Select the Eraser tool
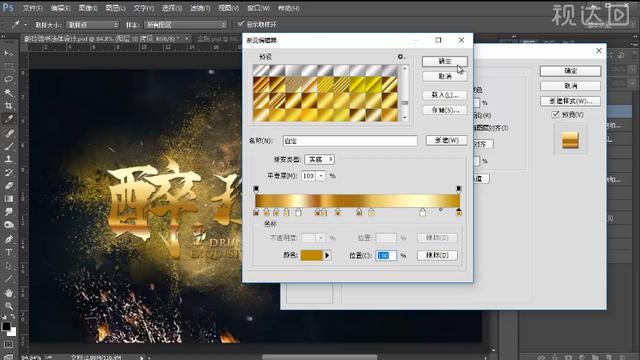Screen dimensions: 640x360 pos(8,186)
